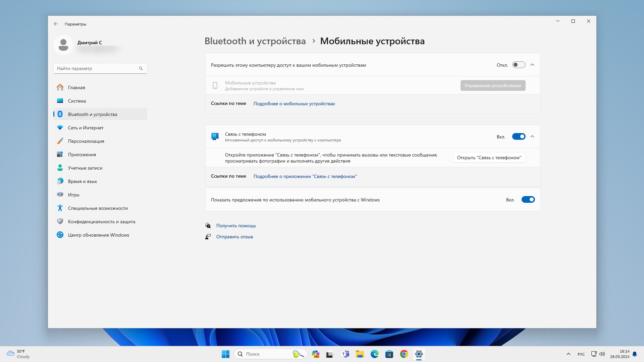
Task: Turn off the Связь с телефоном toggle
Action: point(519,137)
